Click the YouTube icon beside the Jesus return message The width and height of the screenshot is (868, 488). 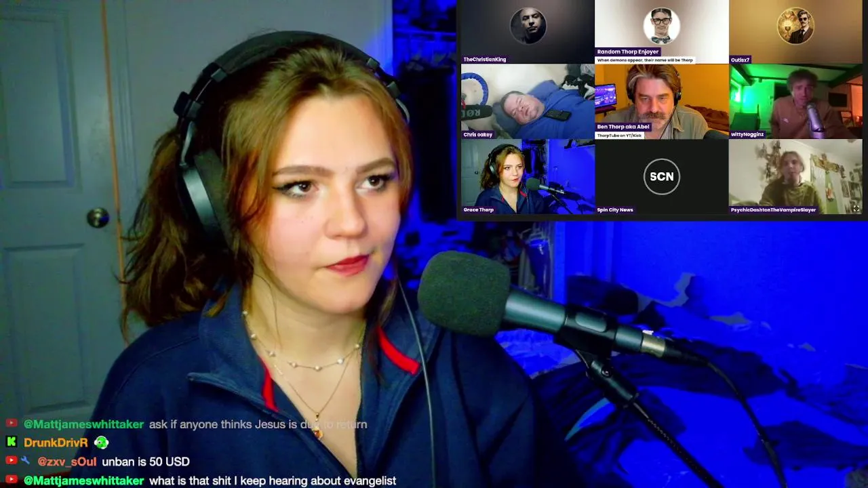11,424
